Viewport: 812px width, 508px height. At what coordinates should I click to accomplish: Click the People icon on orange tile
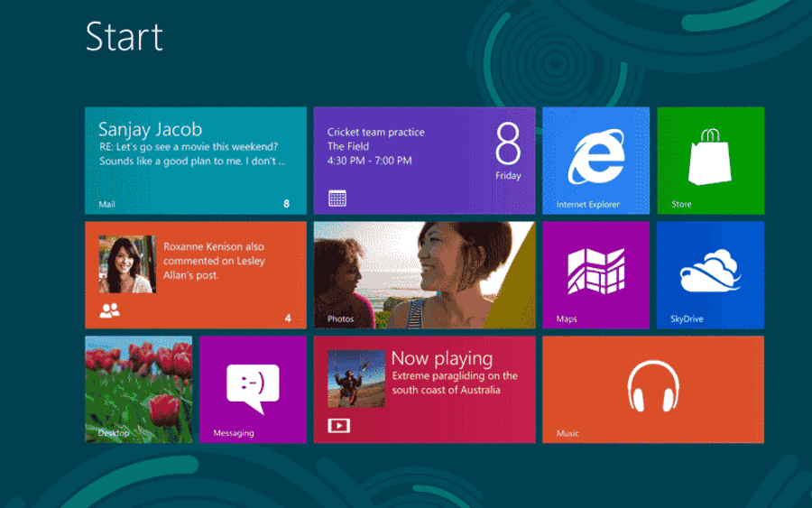109,310
